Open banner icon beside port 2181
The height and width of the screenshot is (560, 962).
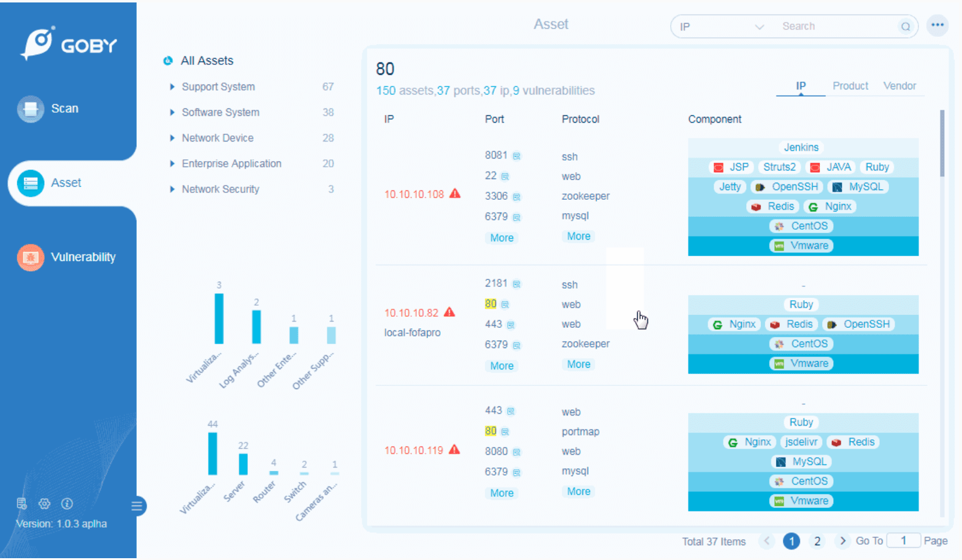click(x=517, y=284)
